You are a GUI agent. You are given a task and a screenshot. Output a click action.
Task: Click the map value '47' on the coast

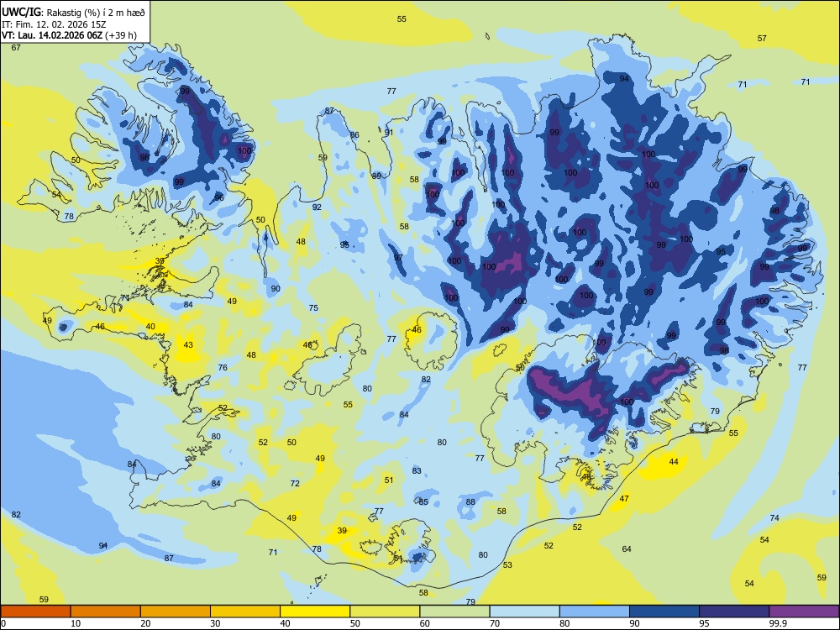[624, 499]
